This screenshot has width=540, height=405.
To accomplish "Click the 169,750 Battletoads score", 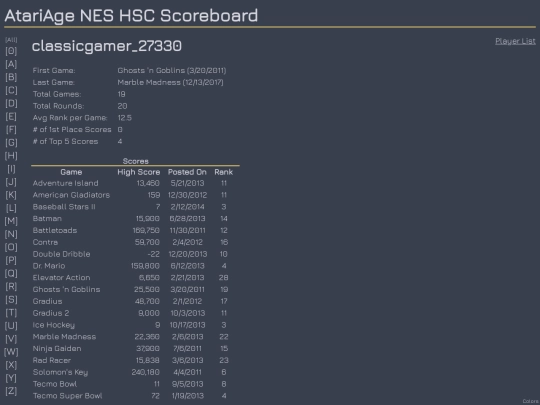I will [146, 230].
